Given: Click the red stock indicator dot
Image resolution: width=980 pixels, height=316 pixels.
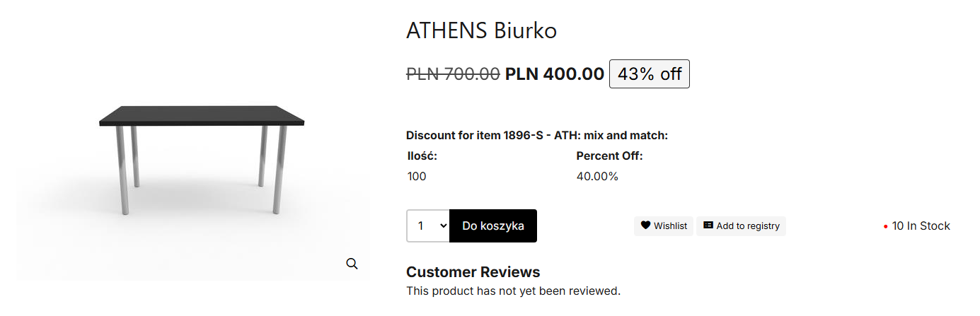Looking at the screenshot, I should pos(885,227).
